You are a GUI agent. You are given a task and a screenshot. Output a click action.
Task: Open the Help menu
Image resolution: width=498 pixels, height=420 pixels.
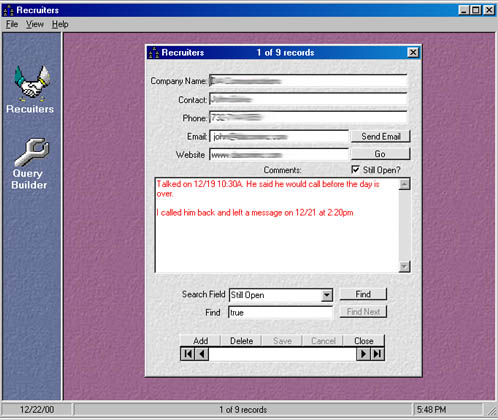pyautogui.click(x=60, y=24)
